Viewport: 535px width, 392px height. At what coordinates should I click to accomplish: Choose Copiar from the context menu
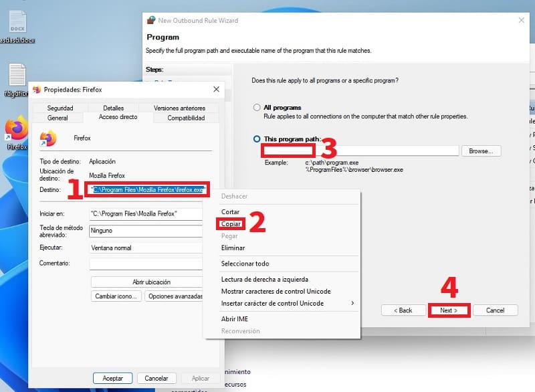coord(231,224)
